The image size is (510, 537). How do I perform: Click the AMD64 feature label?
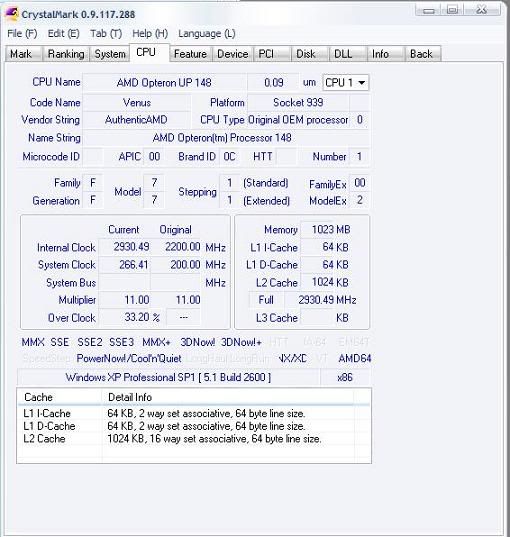(354, 359)
